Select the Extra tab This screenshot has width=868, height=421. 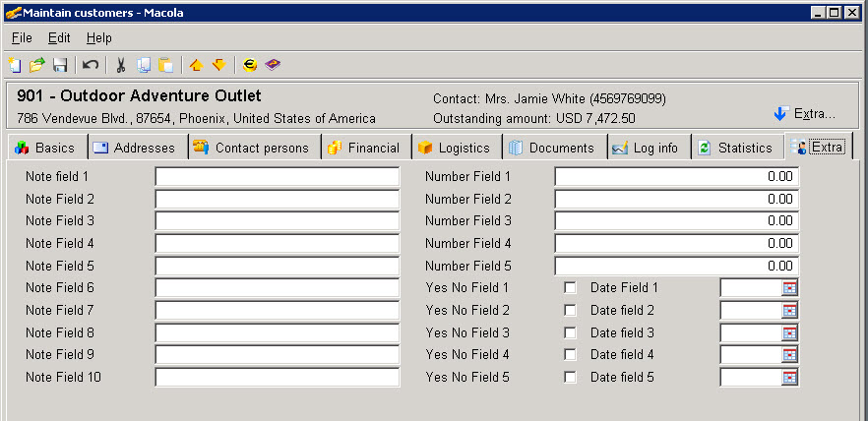(x=819, y=147)
